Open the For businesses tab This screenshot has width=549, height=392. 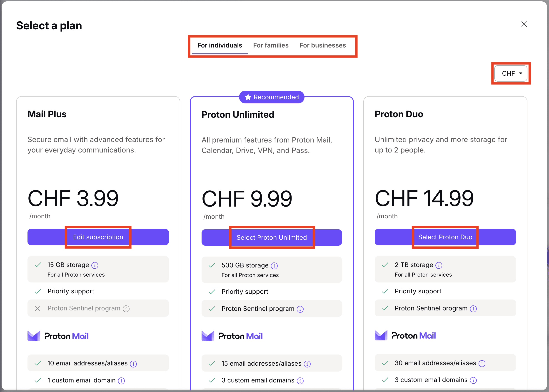coord(323,45)
